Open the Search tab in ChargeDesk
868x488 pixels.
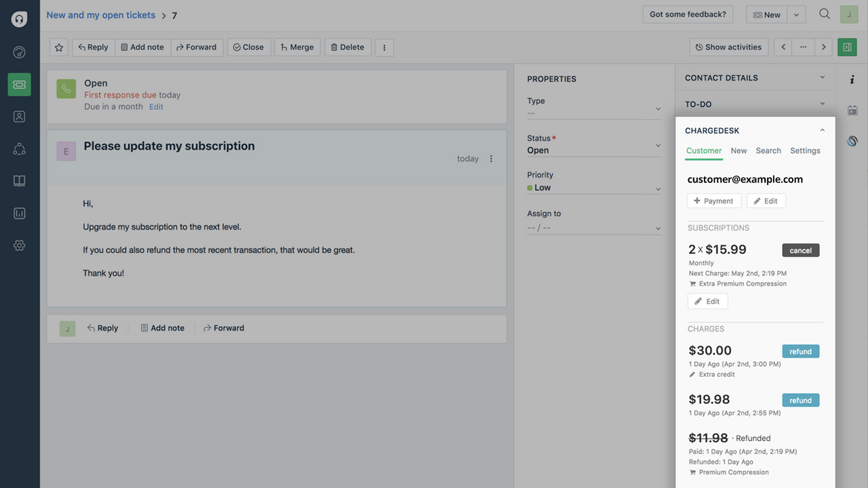click(768, 150)
